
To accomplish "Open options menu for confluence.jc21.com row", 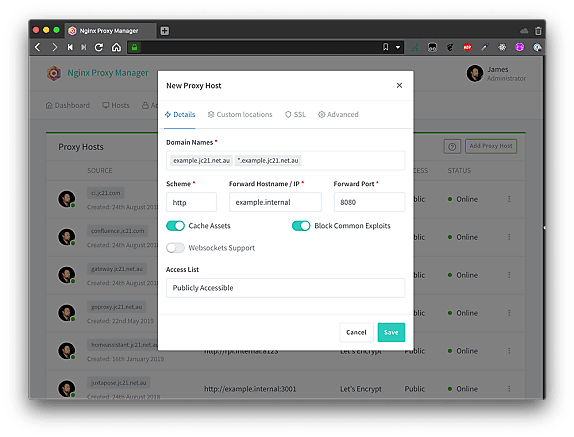I will [x=509, y=237].
